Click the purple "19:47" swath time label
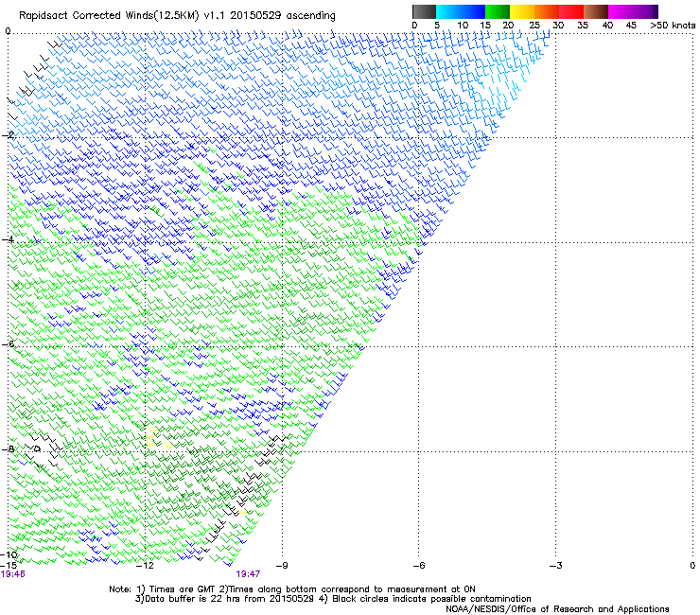 click(248, 574)
